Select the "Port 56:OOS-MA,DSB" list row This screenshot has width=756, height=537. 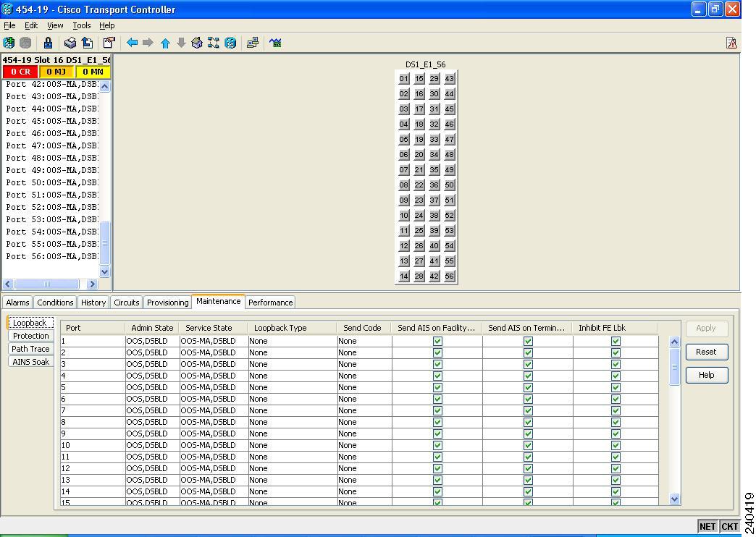click(x=51, y=256)
